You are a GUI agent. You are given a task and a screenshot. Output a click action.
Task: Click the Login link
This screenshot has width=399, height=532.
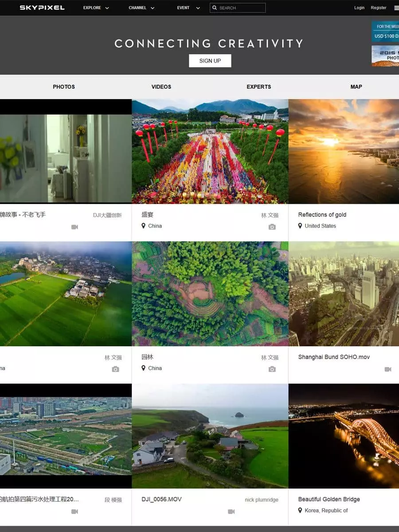[359, 8]
